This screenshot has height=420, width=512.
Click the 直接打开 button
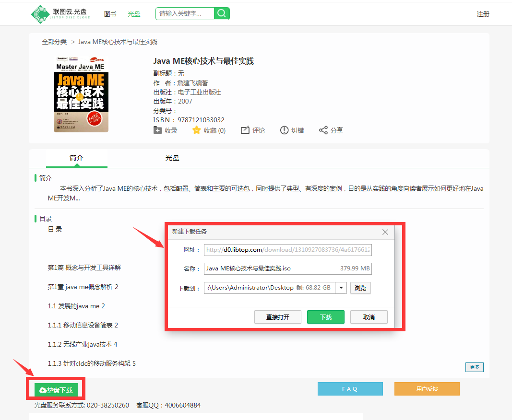click(277, 317)
